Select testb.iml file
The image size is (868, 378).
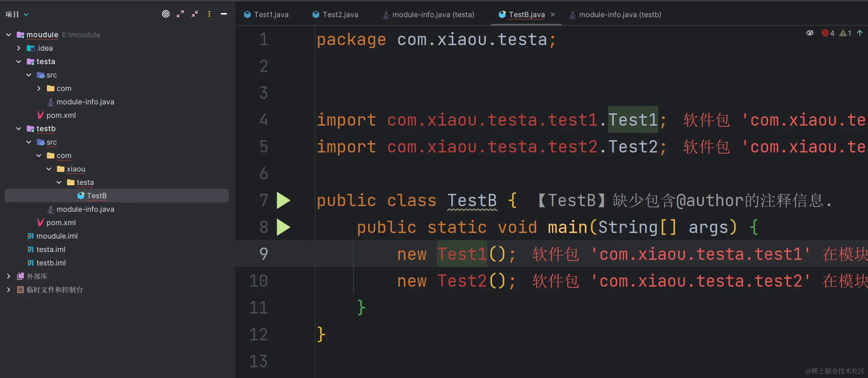coord(51,263)
